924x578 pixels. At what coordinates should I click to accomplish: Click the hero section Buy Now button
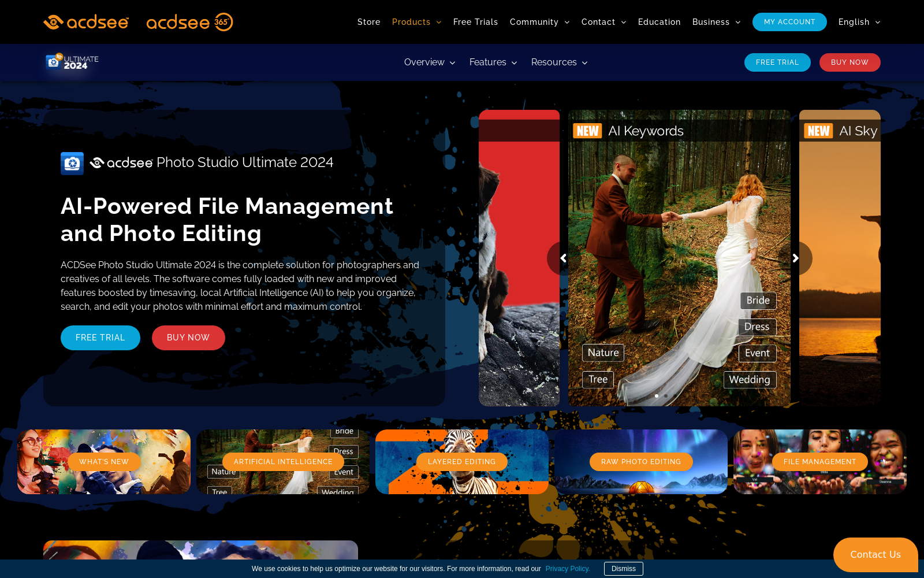coord(188,338)
